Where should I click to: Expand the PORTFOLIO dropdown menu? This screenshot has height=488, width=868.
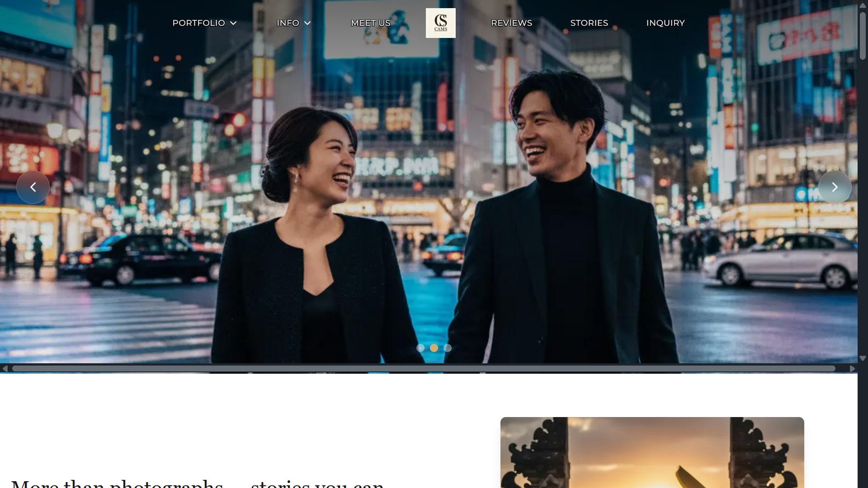pyautogui.click(x=199, y=23)
